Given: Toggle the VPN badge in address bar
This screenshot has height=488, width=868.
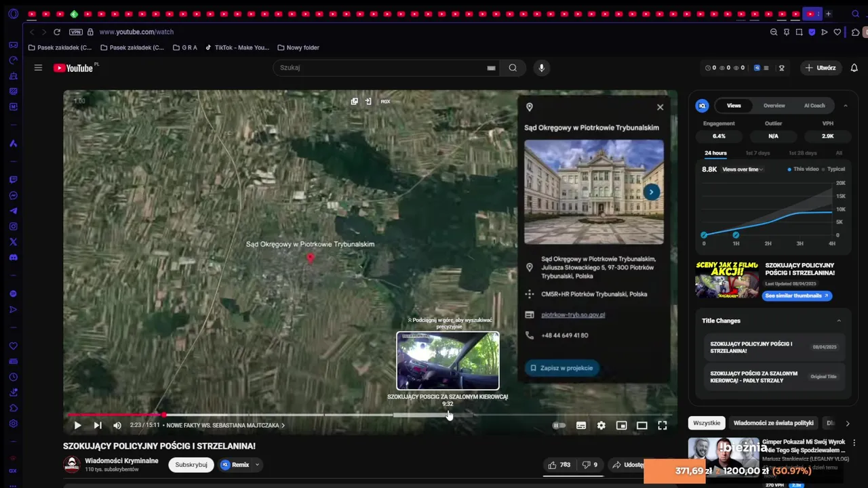Looking at the screenshot, I should point(76,32).
